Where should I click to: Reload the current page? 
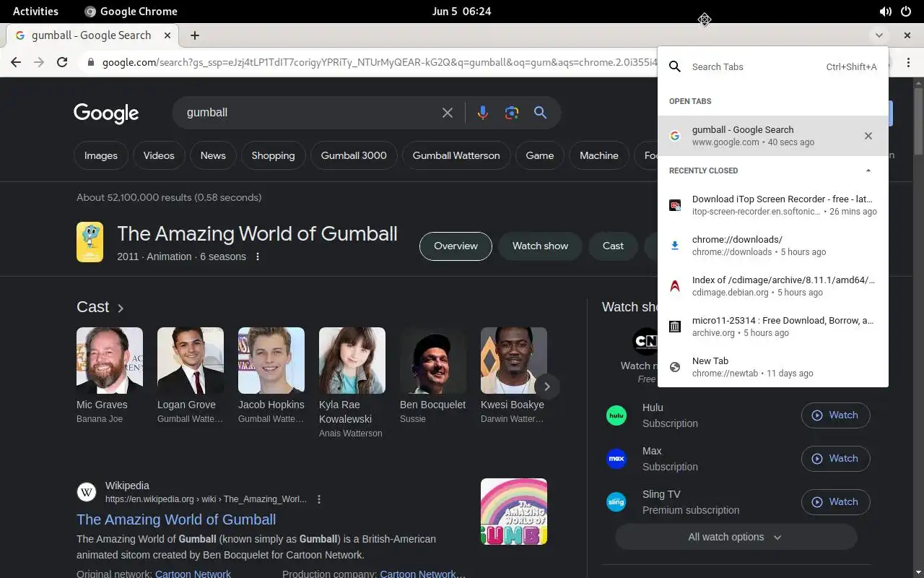click(x=62, y=62)
